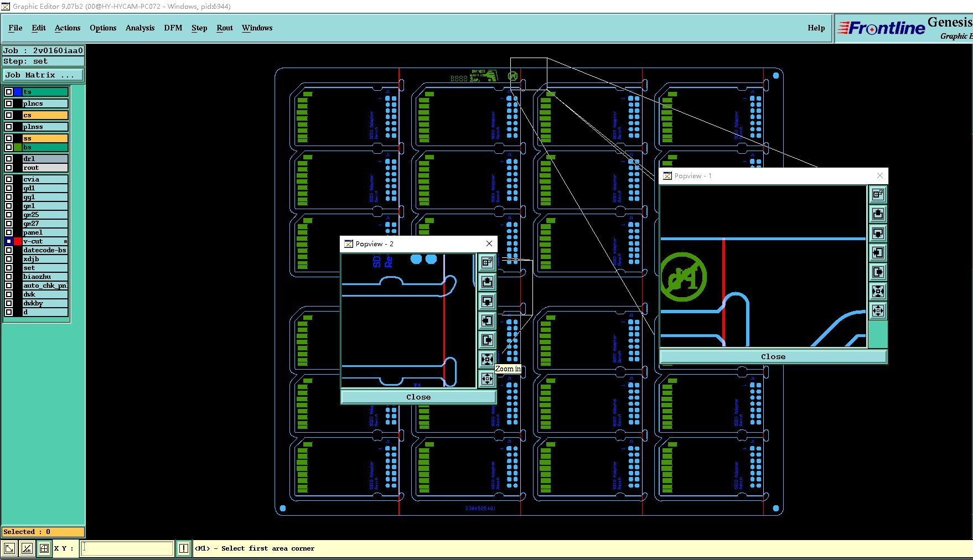Toggle the visibility checkbox for layer drl

point(9,159)
